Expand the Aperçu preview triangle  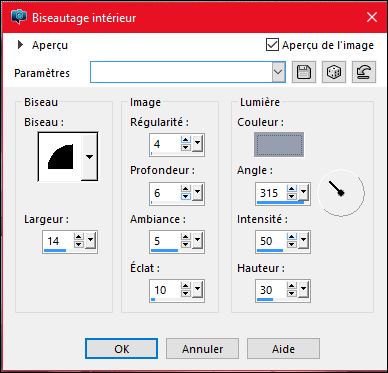[21, 45]
